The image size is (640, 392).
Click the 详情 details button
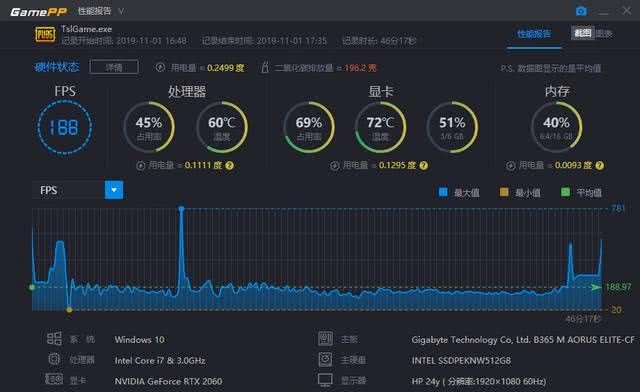(114, 67)
